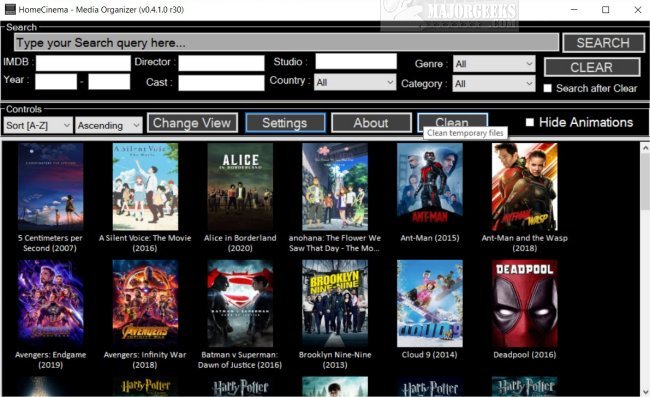Select the Ant-Man (2015) movie poster
This screenshot has width=650, height=397.
(x=429, y=186)
